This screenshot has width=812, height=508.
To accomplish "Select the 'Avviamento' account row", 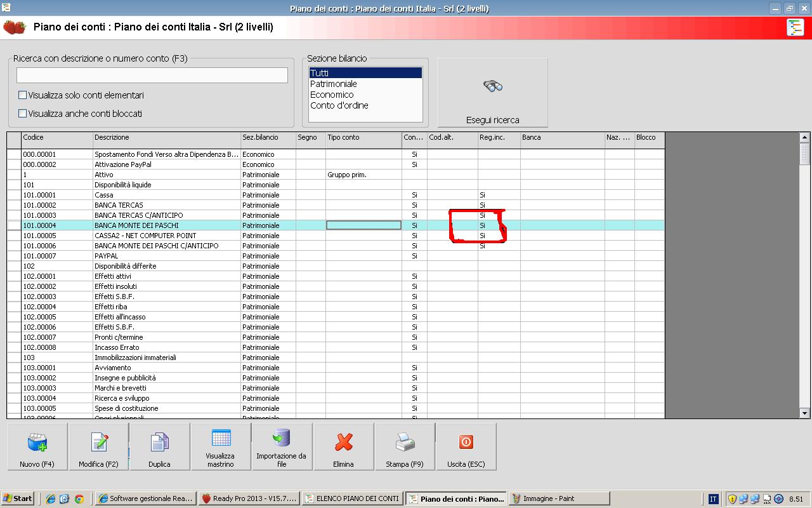I will [336, 368].
